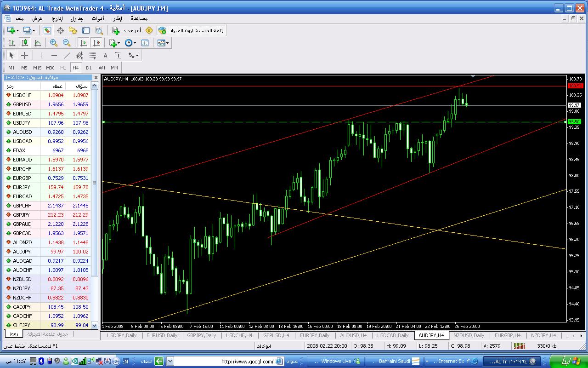The width and height of the screenshot is (588, 368).
Task: Open the أدوات menu
Action: click(98, 18)
